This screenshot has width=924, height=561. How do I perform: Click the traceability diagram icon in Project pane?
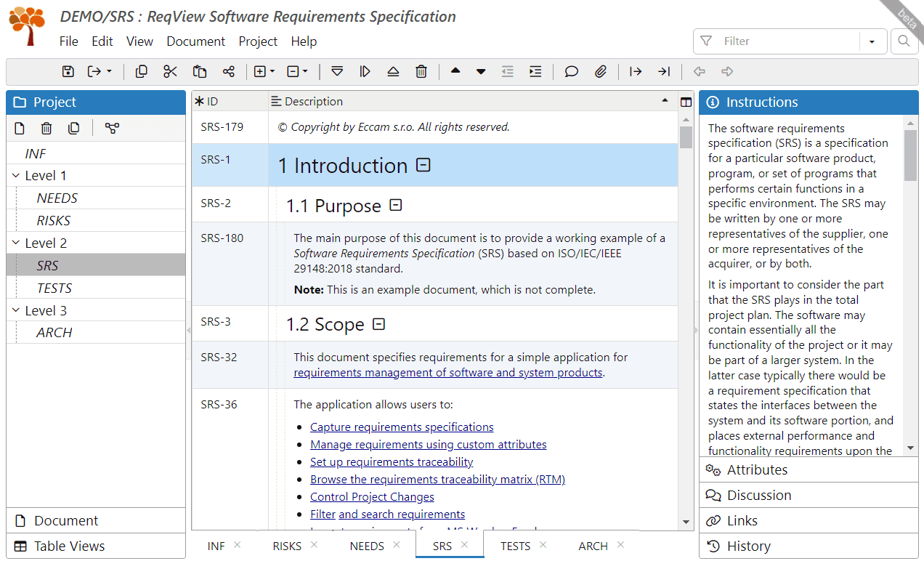112,129
